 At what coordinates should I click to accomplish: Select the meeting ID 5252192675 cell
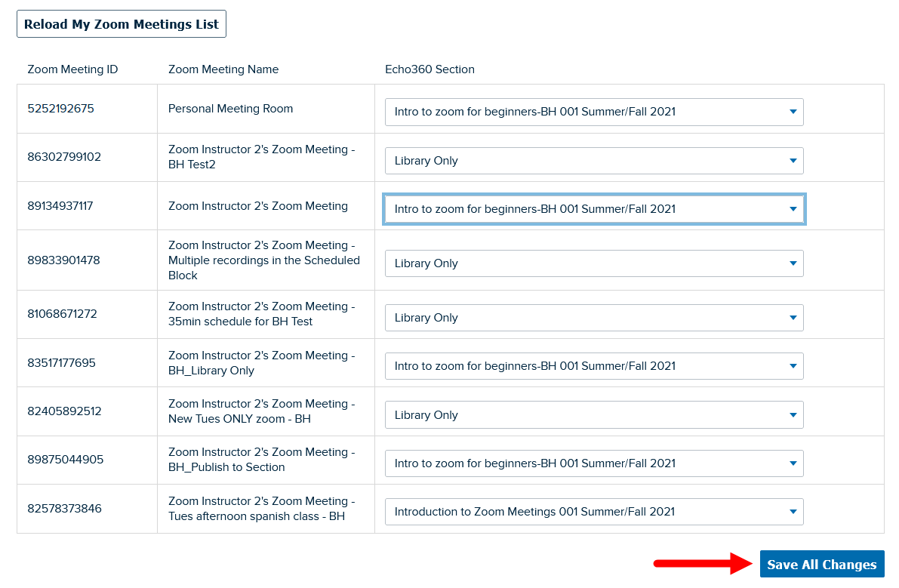[x=60, y=108]
